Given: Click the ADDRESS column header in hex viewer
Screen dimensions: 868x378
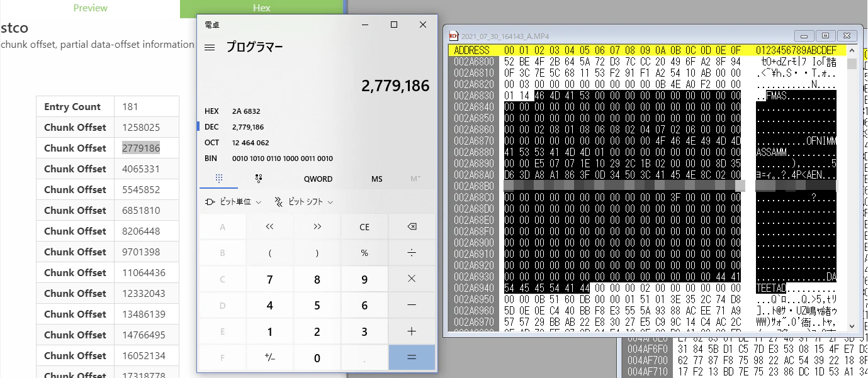Looking at the screenshot, I should coord(472,50).
